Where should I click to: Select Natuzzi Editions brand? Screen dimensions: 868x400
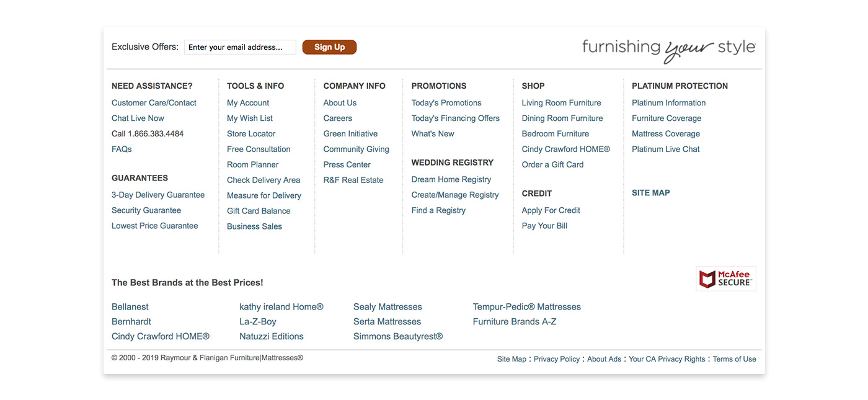point(272,337)
